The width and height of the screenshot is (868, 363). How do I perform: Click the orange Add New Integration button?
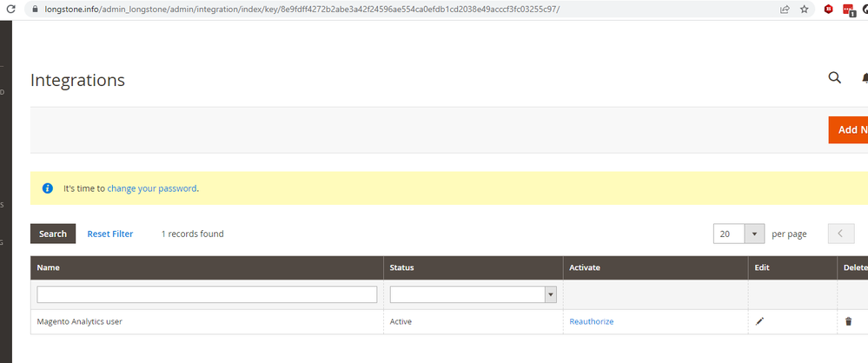(849, 130)
